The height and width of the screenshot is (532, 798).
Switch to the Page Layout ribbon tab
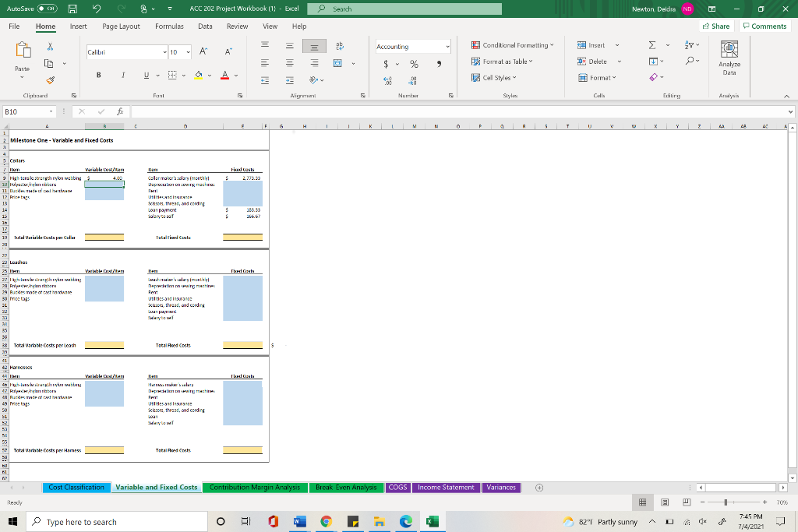[x=121, y=26]
